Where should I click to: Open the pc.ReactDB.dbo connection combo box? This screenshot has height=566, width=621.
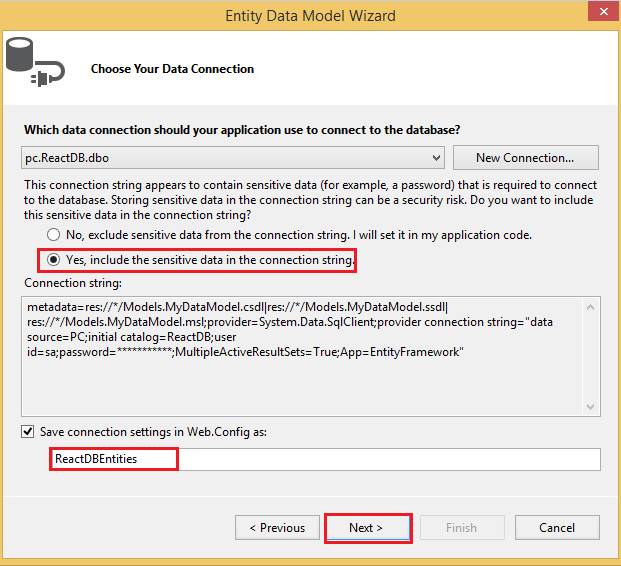tap(232, 158)
